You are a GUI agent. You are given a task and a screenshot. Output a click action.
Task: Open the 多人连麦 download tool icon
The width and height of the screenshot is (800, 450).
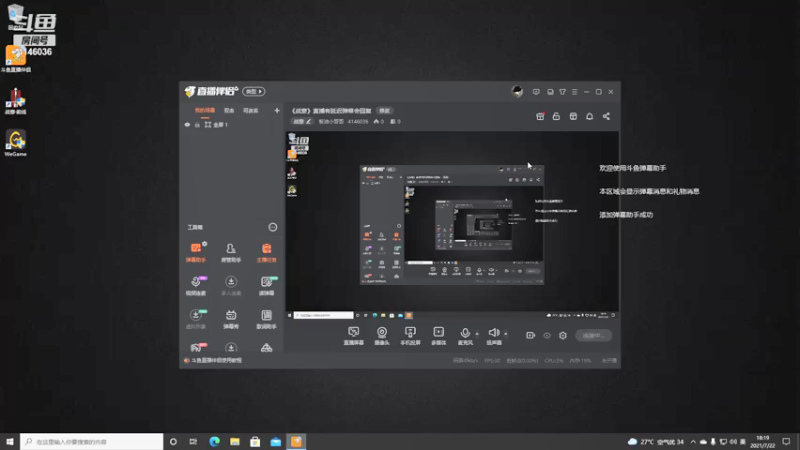[x=231, y=286]
